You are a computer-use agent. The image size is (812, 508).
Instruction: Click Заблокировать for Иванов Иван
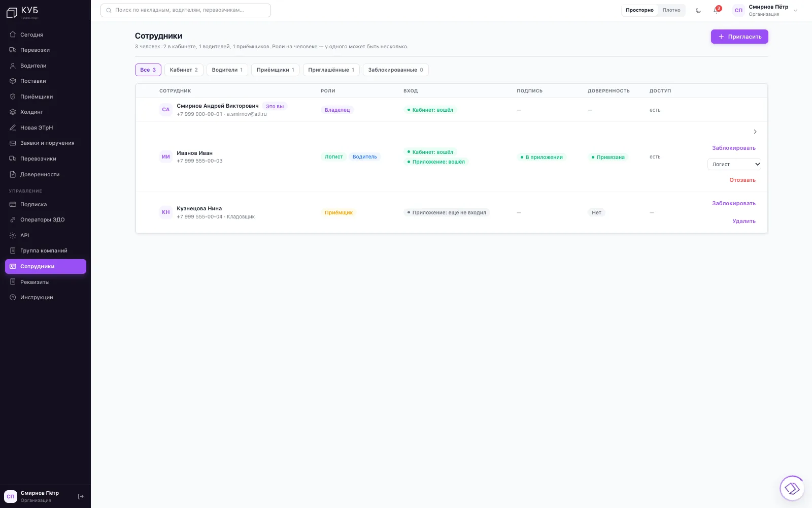(x=734, y=148)
